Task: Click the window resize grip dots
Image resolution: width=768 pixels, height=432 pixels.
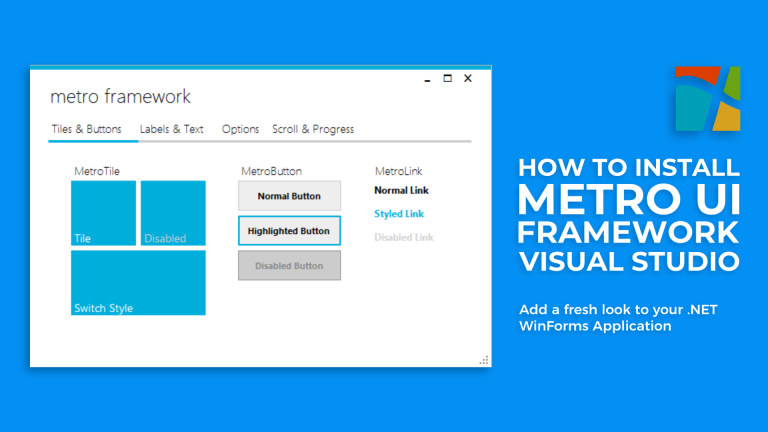Action: 484,360
